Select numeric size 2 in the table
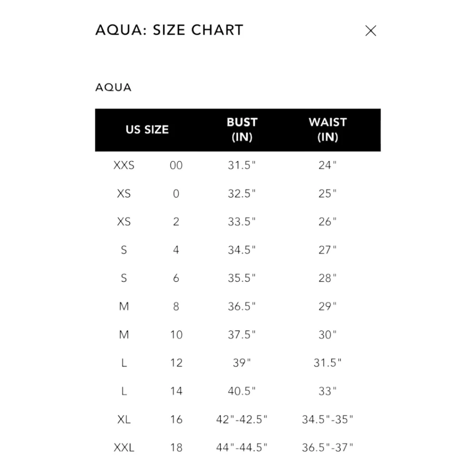This screenshot has width=476, height=476. (176, 222)
